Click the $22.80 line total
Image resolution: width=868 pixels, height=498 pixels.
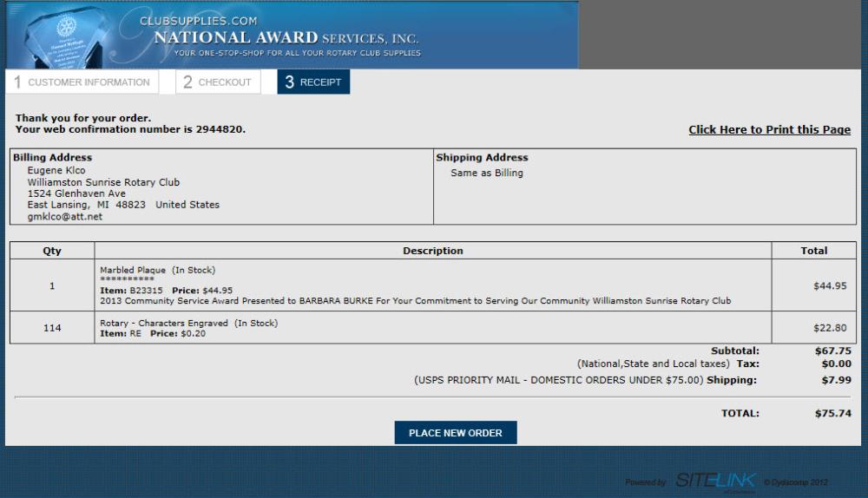(x=830, y=328)
